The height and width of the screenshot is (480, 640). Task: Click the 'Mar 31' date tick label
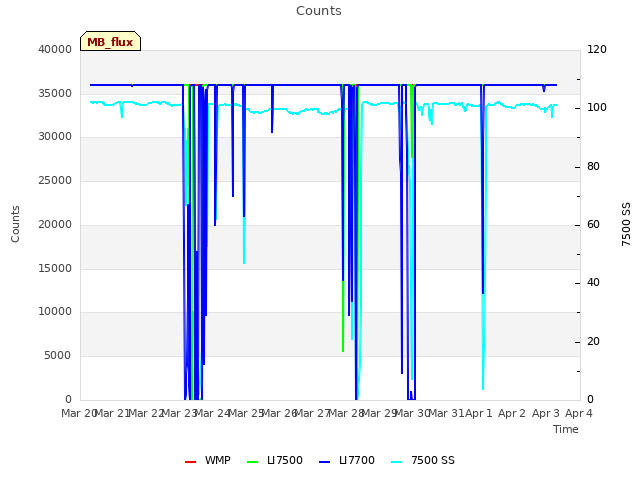tap(445, 413)
